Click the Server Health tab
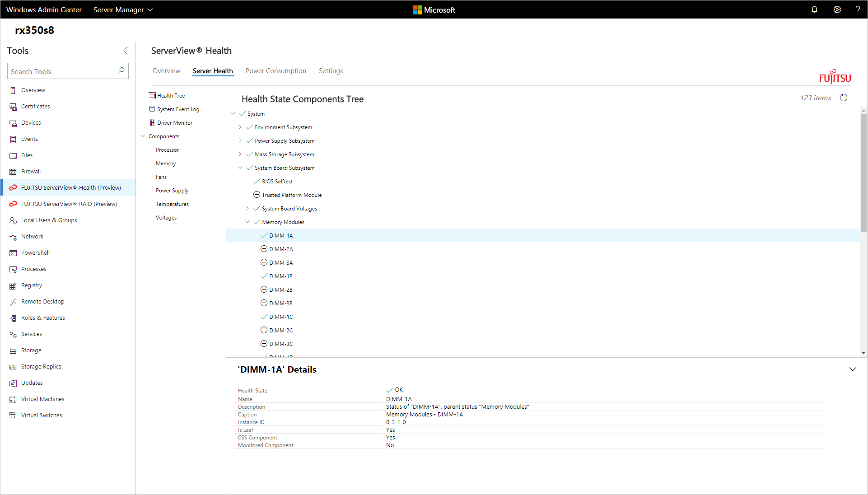 click(213, 70)
